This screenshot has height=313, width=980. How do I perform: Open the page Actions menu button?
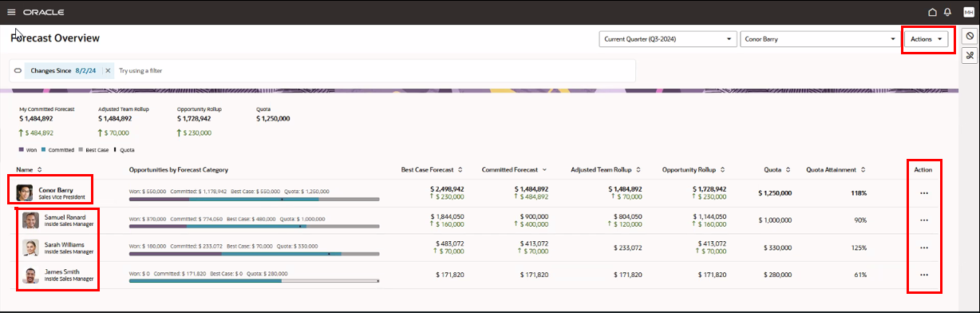pos(926,38)
